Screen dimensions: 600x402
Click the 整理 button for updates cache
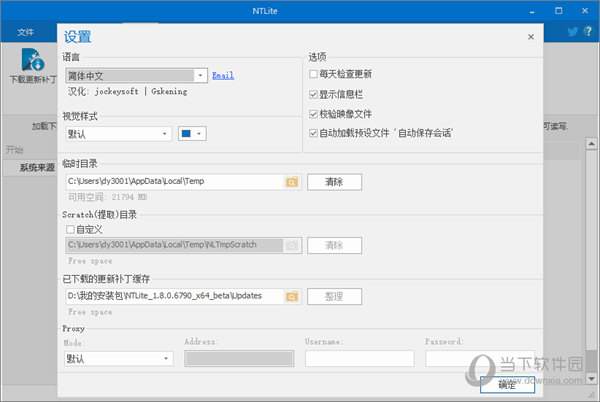click(x=334, y=296)
